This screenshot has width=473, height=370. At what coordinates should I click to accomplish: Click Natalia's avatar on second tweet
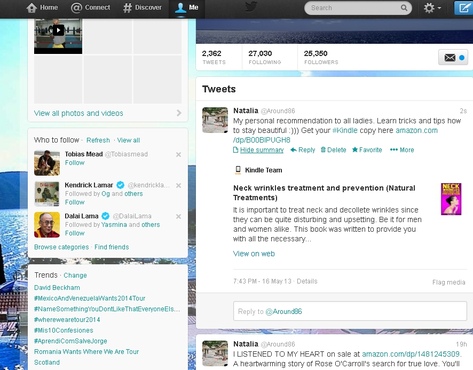click(215, 353)
